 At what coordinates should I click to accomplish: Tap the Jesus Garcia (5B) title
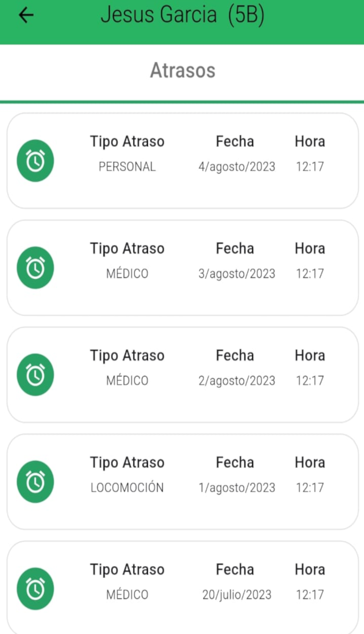183,15
